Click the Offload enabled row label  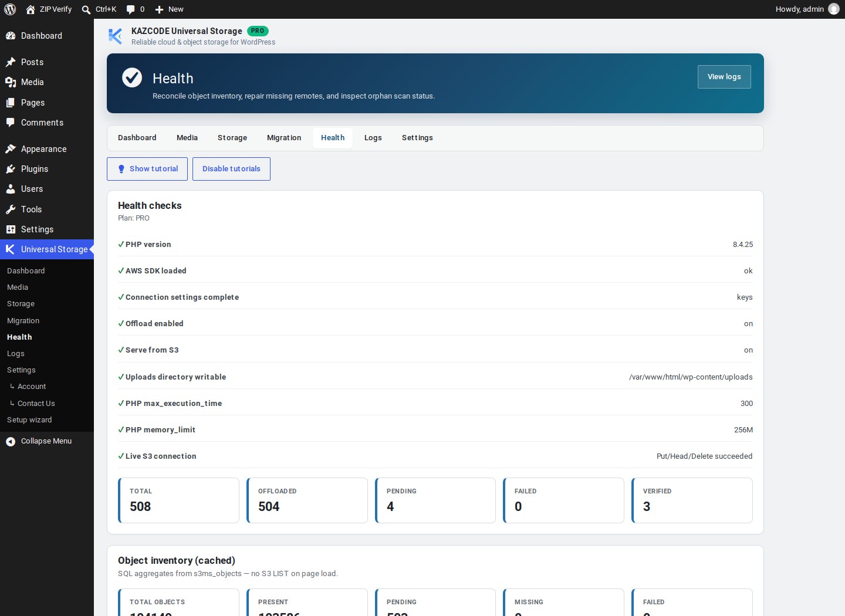(x=154, y=324)
